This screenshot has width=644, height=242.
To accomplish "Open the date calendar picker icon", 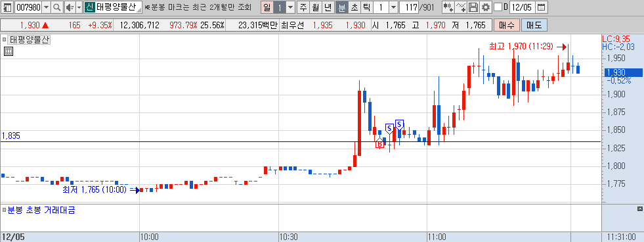I will pos(542,7).
